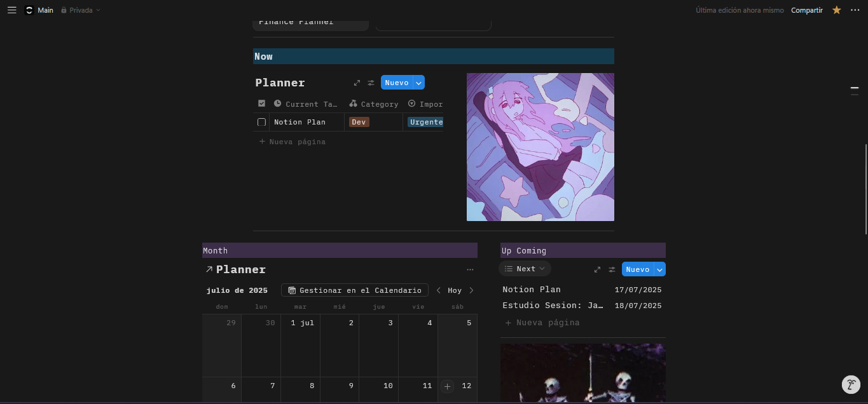The width and height of the screenshot is (868, 404).
Task: Click Nuevo button in Now Planner
Action: pyautogui.click(x=397, y=83)
